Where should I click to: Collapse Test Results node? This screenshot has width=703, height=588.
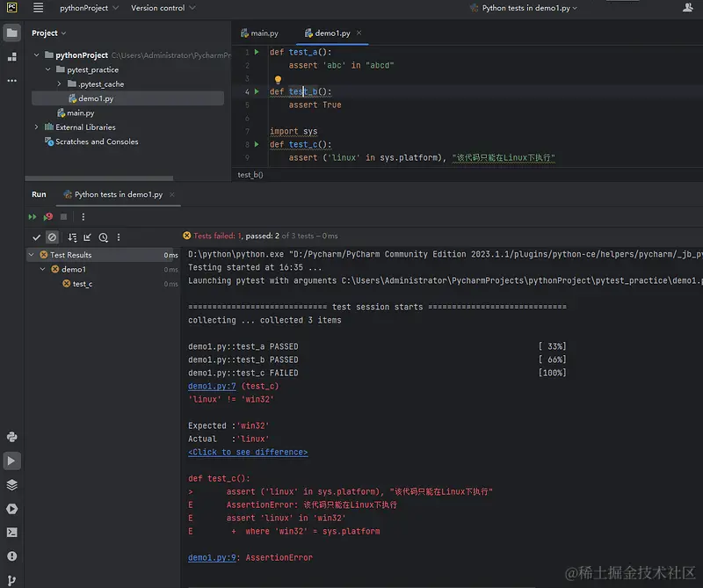tap(32, 255)
